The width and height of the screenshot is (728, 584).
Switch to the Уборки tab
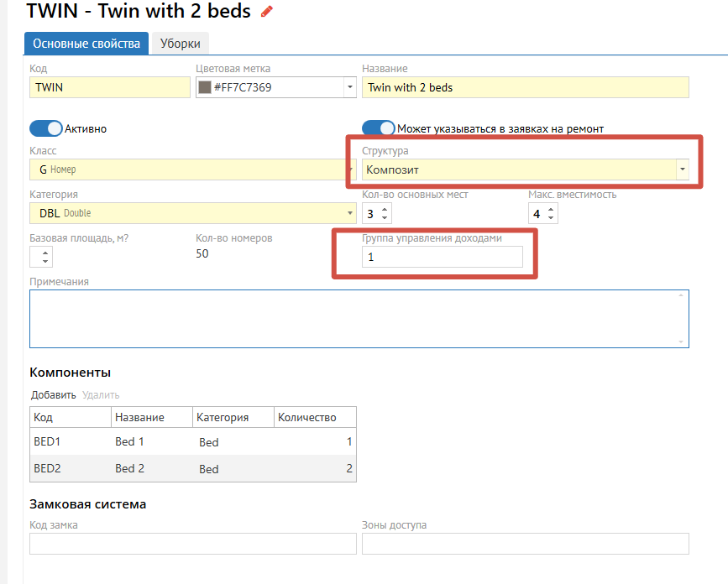tap(180, 44)
